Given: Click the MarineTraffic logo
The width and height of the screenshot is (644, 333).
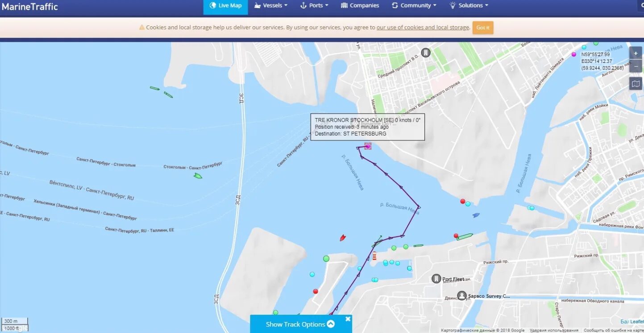Looking at the screenshot, I should pos(30,6).
